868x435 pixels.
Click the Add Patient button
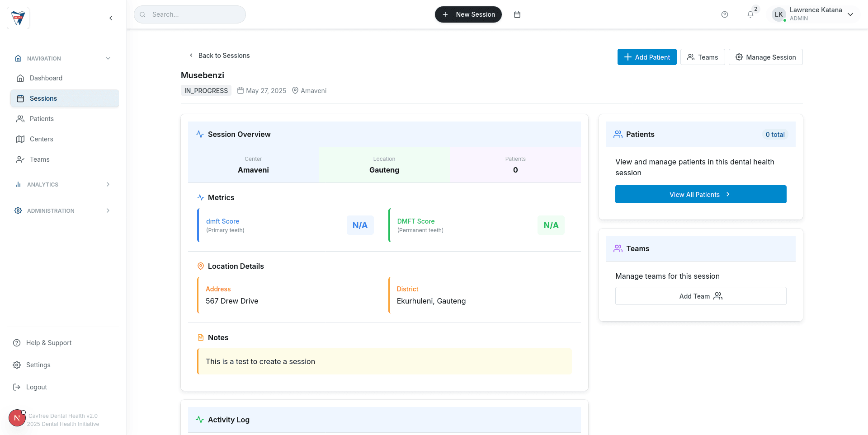click(647, 57)
